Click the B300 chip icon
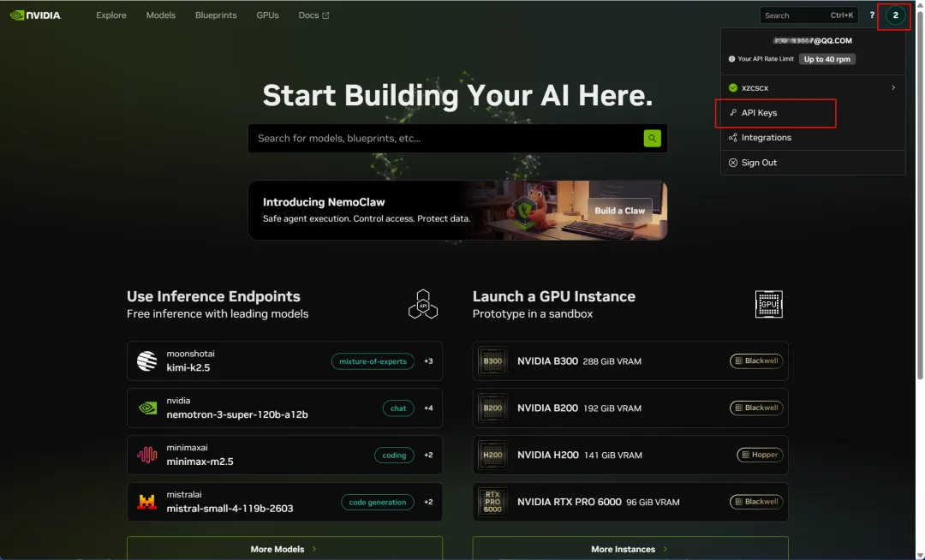This screenshot has height=560, width=925. (x=492, y=360)
